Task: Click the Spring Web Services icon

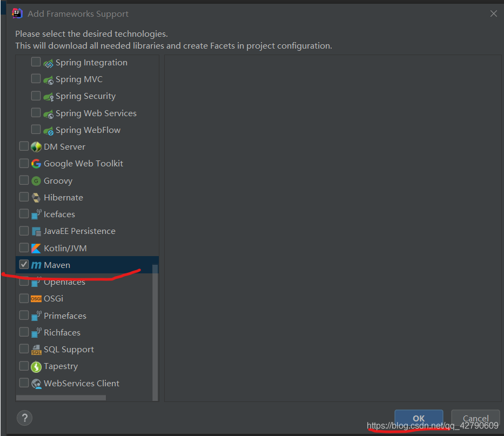Action: click(48, 114)
